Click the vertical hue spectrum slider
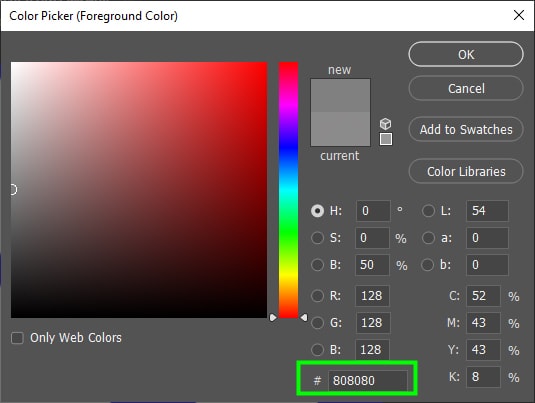Image resolution: width=535 pixels, height=403 pixels. click(288, 190)
